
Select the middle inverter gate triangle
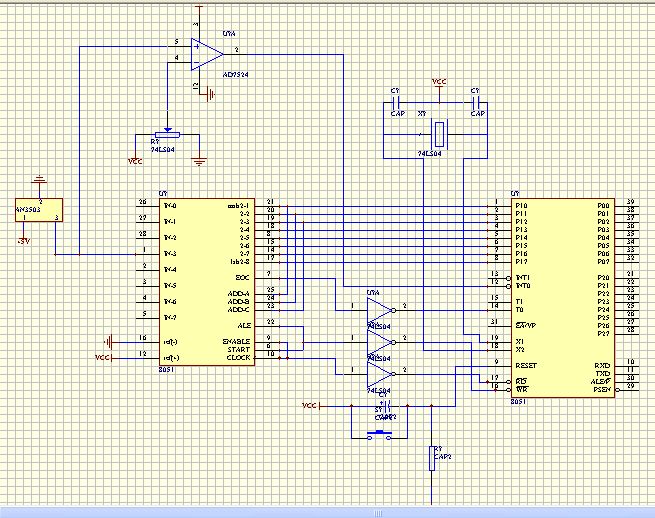tap(381, 343)
